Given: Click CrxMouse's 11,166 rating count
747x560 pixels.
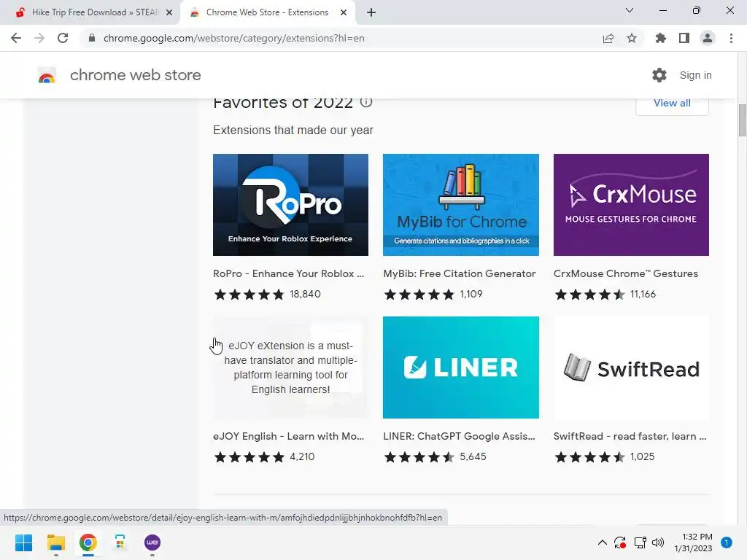Looking at the screenshot, I should (x=643, y=295).
